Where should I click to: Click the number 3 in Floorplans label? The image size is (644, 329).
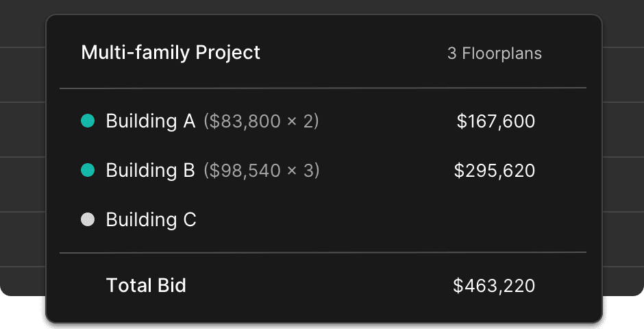click(x=451, y=53)
